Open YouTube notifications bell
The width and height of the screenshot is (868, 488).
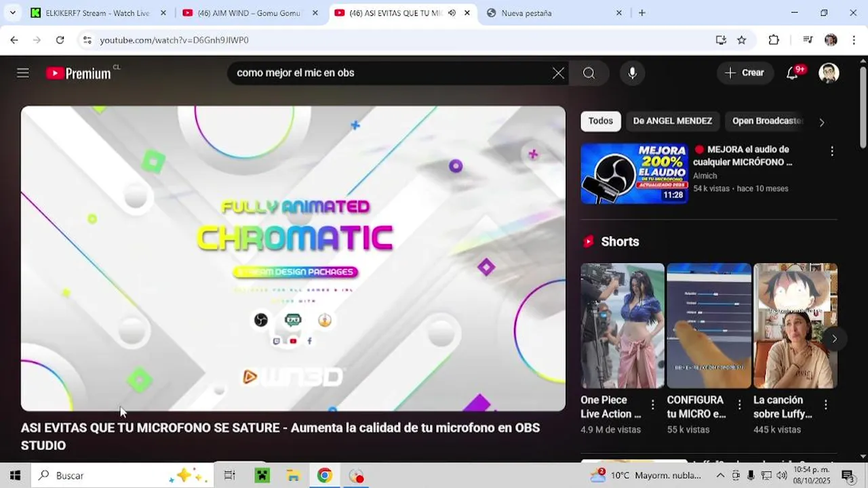[x=792, y=73]
